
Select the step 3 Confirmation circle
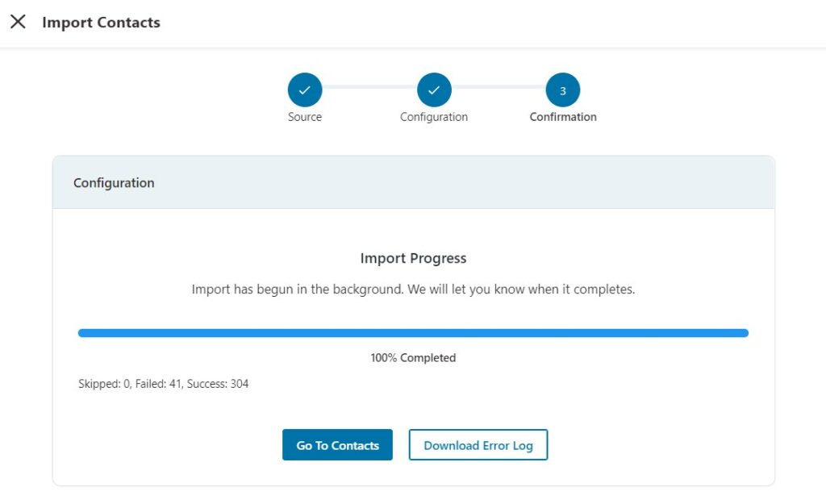click(562, 90)
